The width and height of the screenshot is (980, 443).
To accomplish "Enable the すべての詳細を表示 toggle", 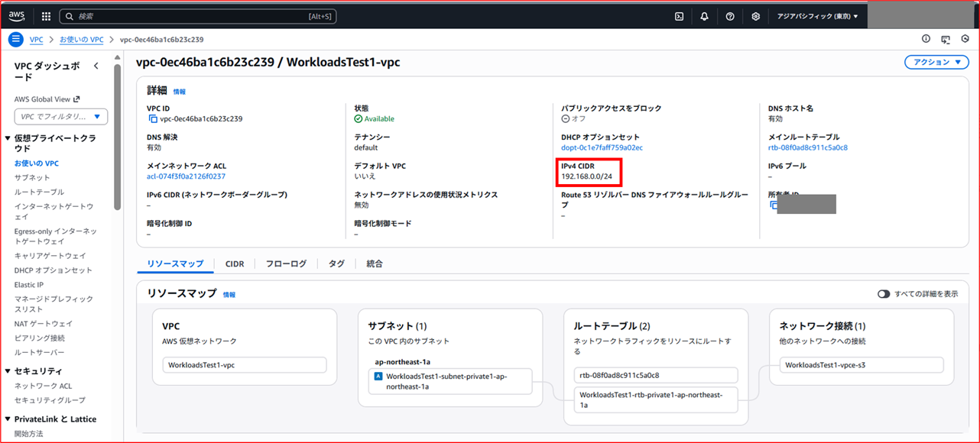I will (884, 293).
